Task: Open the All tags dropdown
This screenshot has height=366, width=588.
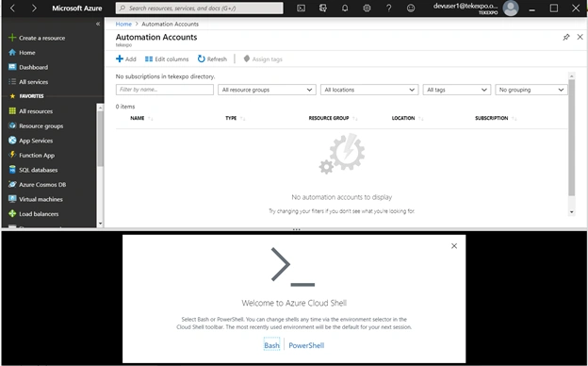Action: click(457, 90)
